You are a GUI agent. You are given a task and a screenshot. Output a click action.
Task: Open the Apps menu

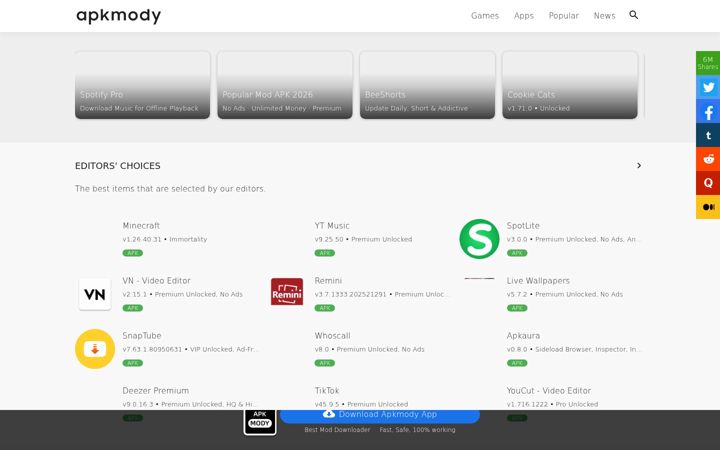[524, 16]
